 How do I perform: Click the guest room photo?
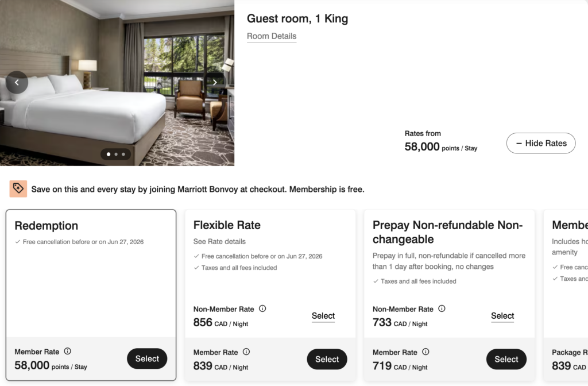(x=115, y=109)
